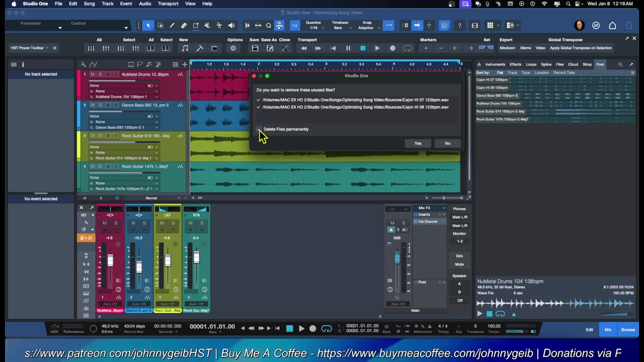Open the Transport menu

coord(168,4)
